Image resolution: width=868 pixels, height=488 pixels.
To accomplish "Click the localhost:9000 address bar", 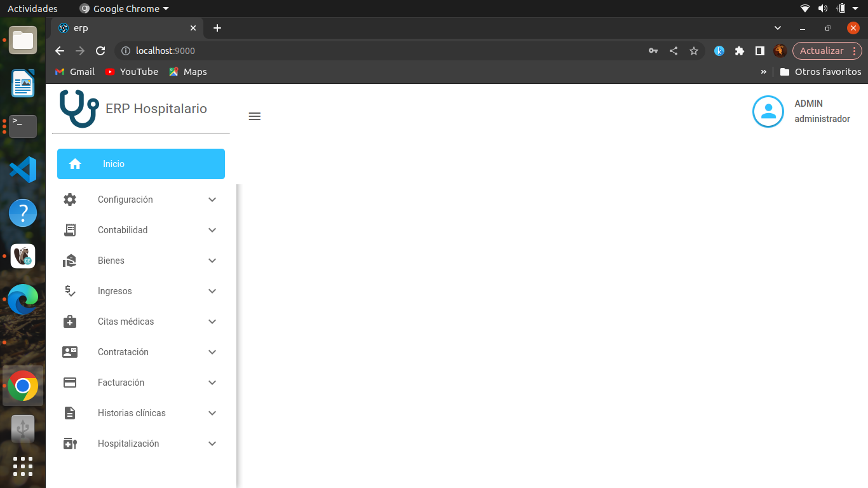I will [x=381, y=51].
